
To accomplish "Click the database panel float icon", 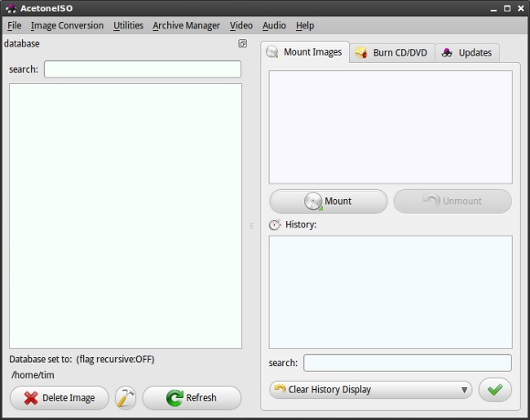I will [242, 44].
